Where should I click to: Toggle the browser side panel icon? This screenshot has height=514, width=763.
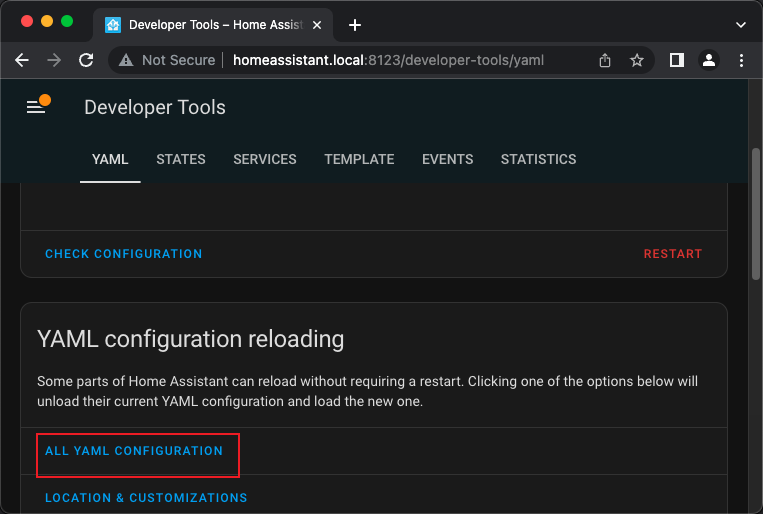coord(676,60)
